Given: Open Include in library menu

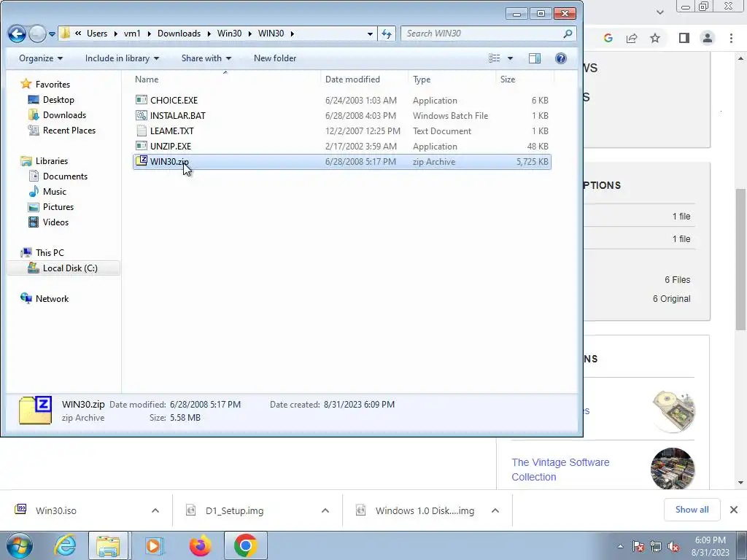Looking at the screenshot, I should [x=122, y=58].
